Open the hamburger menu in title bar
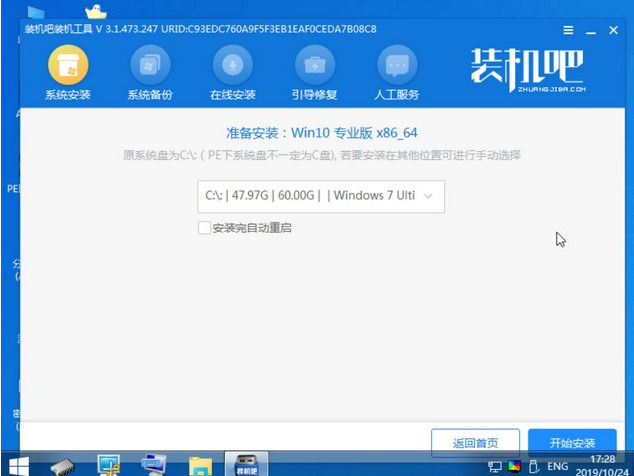634x476 pixels. [x=568, y=30]
